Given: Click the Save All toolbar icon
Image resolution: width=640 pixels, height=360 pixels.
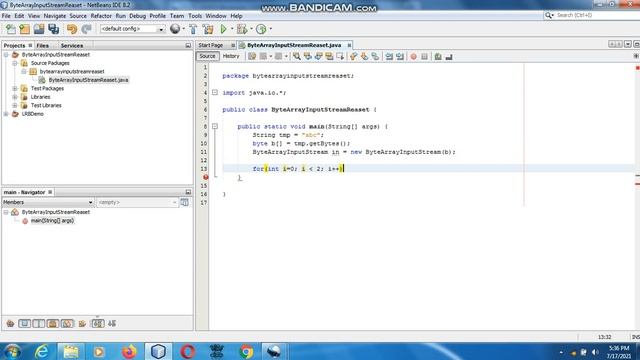Looking at the screenshot, I should click(x=53, y=29).
